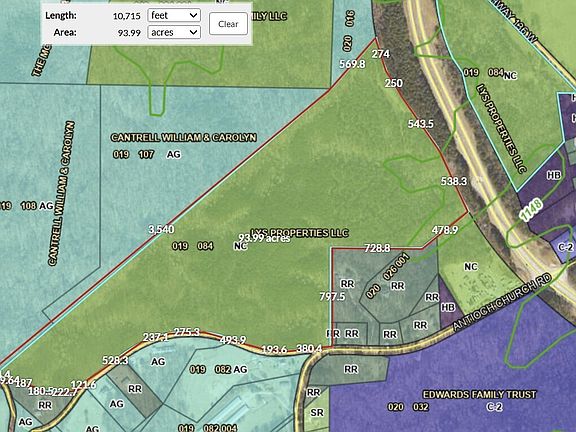Click the 543.5 segment length label
Viewport: 576px width, 432px height.
click(421, 124)
